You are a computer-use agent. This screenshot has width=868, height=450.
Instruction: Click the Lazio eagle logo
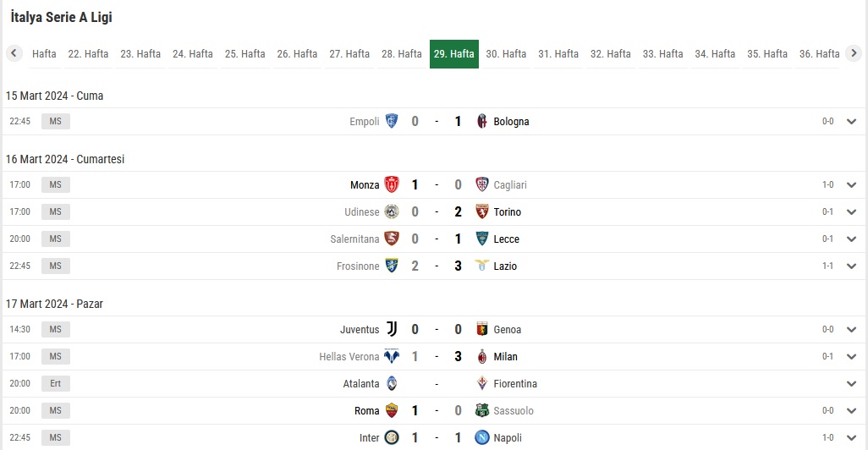click(482, 266)
